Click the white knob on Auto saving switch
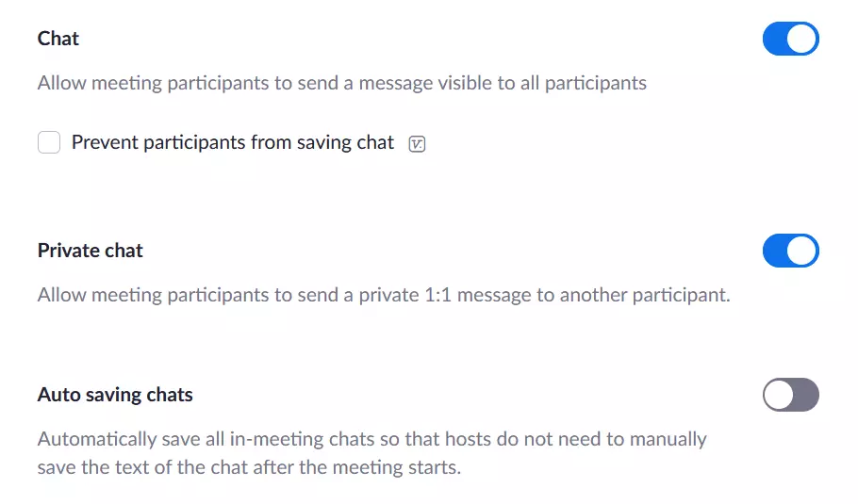 point(779,395)
